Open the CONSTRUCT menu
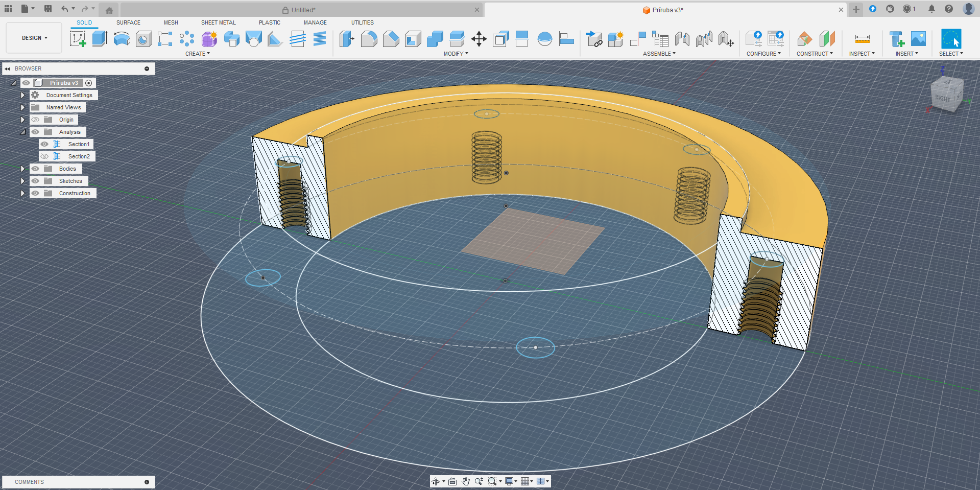The width and height of the screenshot is (980, 490). tap(814, 54)
